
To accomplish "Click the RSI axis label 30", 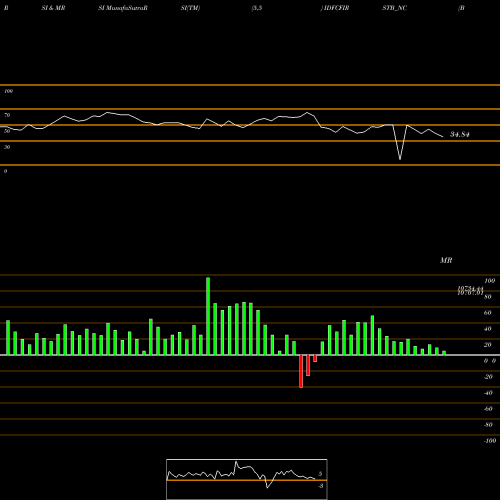I will (x=7, y=147).
